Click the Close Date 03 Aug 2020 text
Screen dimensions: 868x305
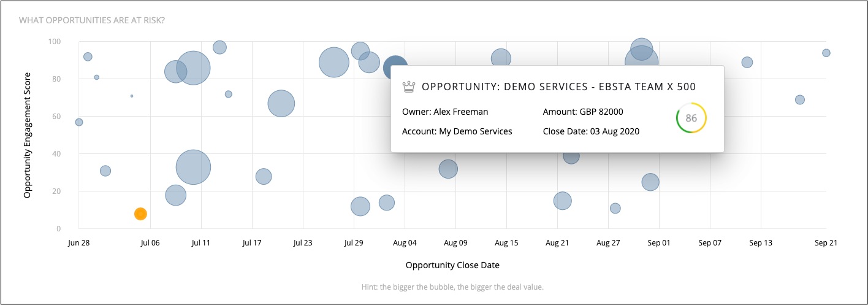[x=591, y=131]
